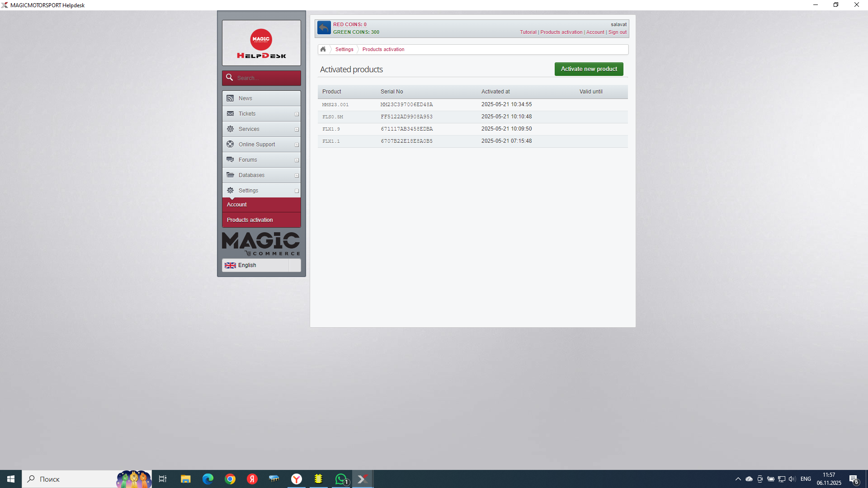The image size is (868, 488).
Task: Open the Tutorial link in the header
Action: [528, 32]
